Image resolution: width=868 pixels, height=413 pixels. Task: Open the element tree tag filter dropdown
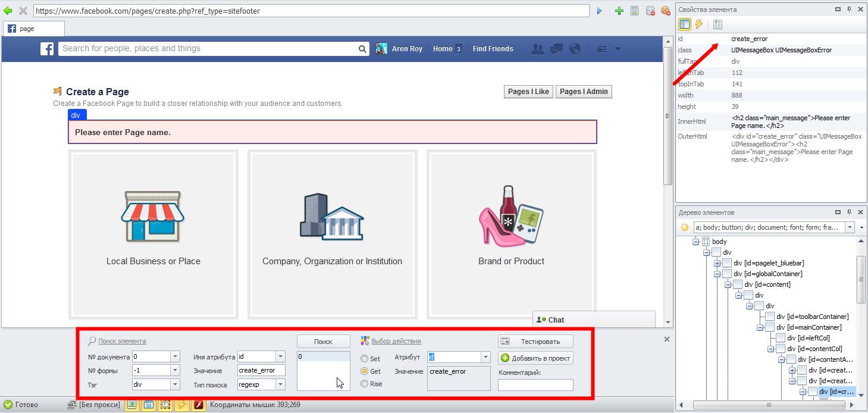(x=850, y=227)
